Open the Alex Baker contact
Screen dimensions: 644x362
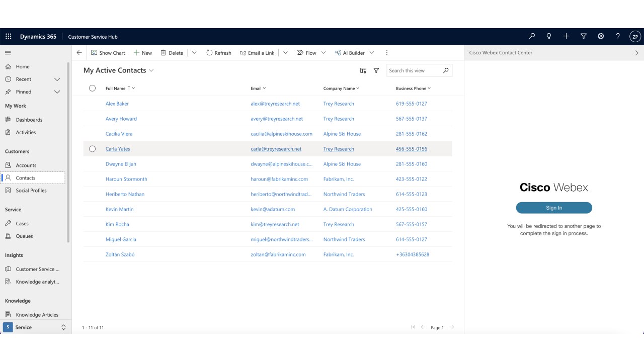point(117,104)
